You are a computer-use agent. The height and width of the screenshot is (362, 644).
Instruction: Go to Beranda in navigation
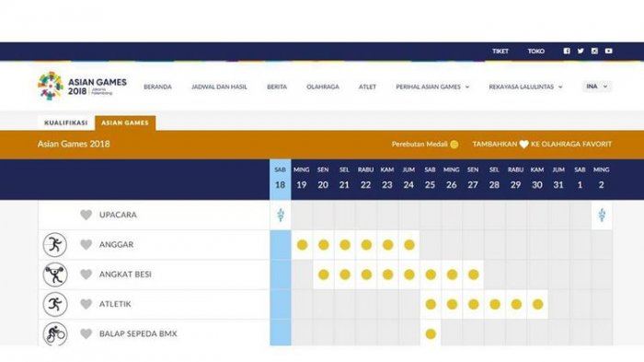coord(157,87)
